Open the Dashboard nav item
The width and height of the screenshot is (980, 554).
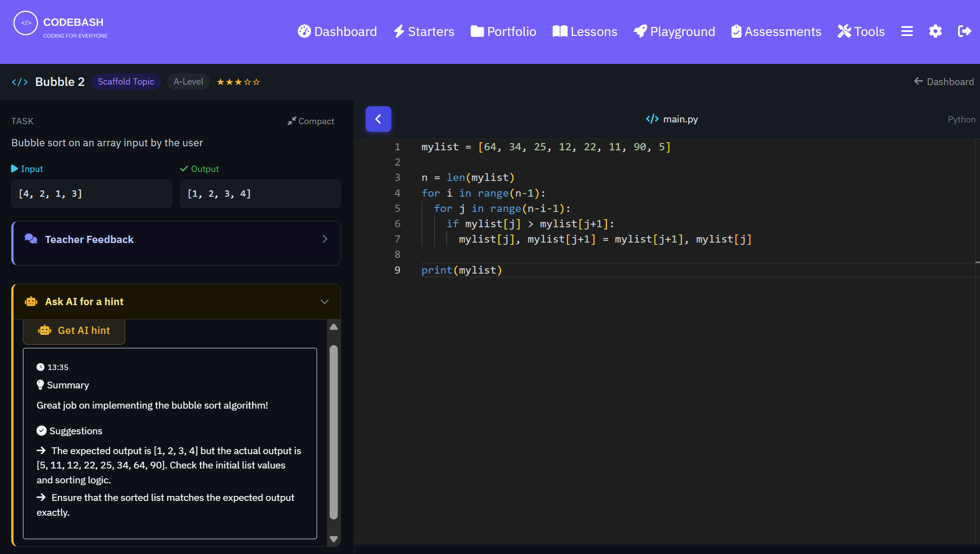point(337,32)
